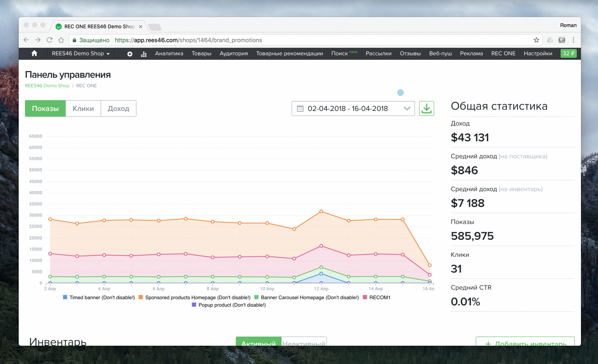The width and height of the screenshot is (598, 364).
Task: Toggle Timed banner series in chart legend
Action: coord(99,298)
